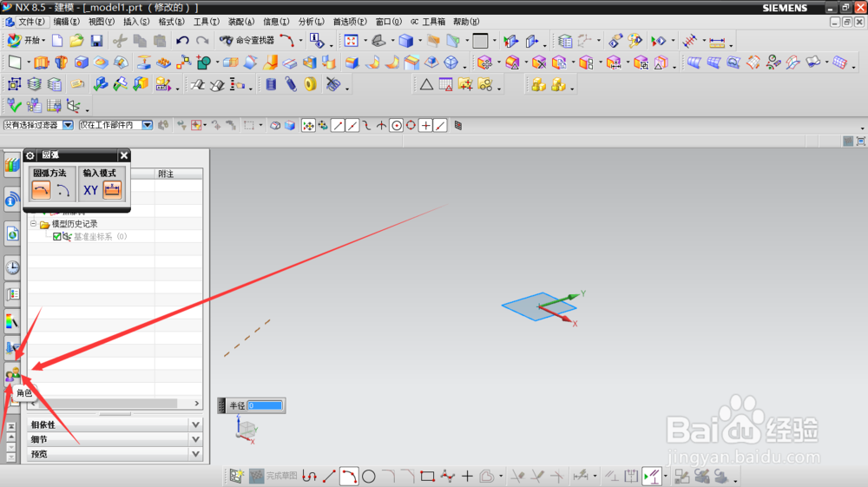Open a file using the folder icon

coord(76,41)
